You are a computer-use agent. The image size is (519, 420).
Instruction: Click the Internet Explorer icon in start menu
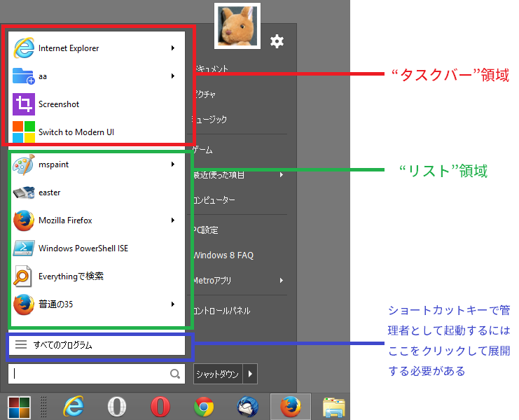point(24,48)
